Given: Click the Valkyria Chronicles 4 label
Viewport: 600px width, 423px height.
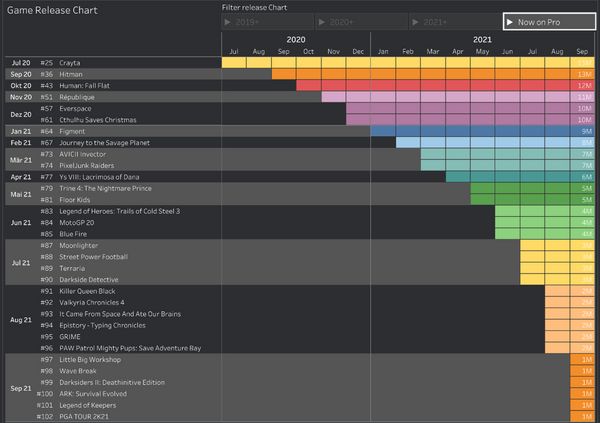Looking at the screenshot, I should pyautogui.click(x=92, y=302).
